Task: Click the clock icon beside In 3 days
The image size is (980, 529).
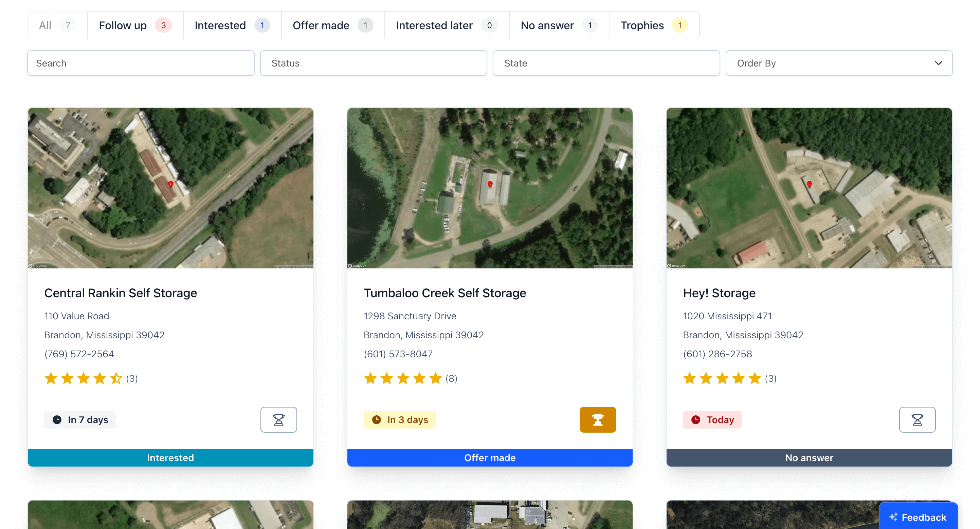Action: [x=376, y=419]
